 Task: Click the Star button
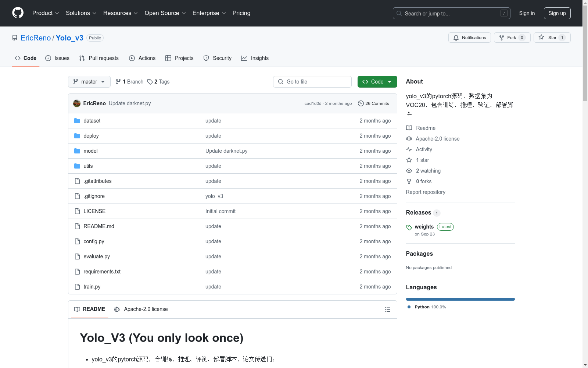tap(552, 38)
